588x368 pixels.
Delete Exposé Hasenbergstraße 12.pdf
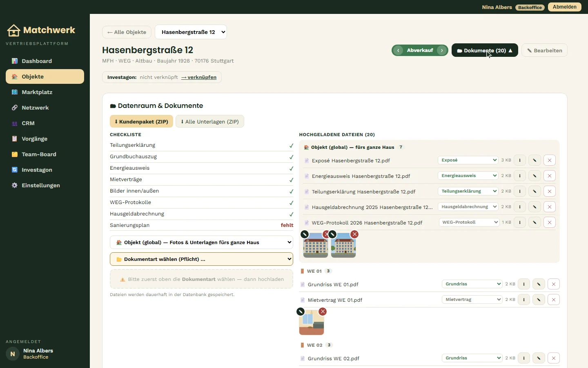point(550,160)
